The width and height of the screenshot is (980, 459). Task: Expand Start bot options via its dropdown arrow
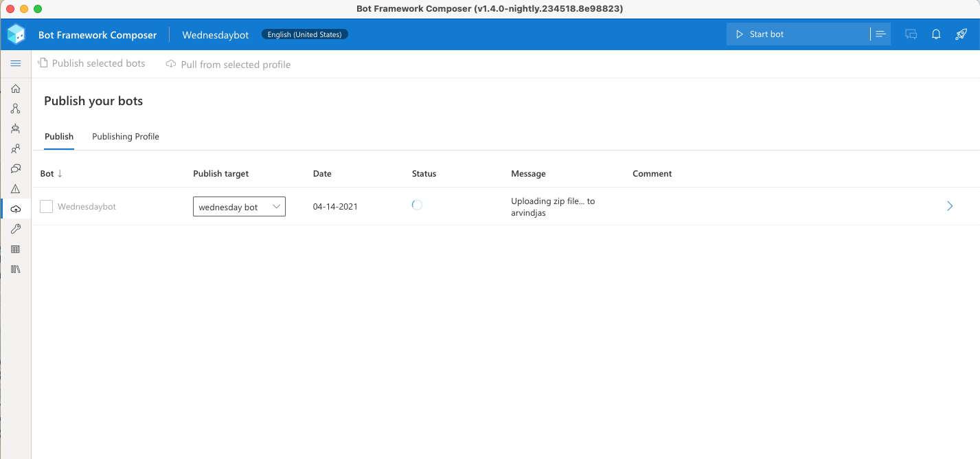tap(880, 33)
